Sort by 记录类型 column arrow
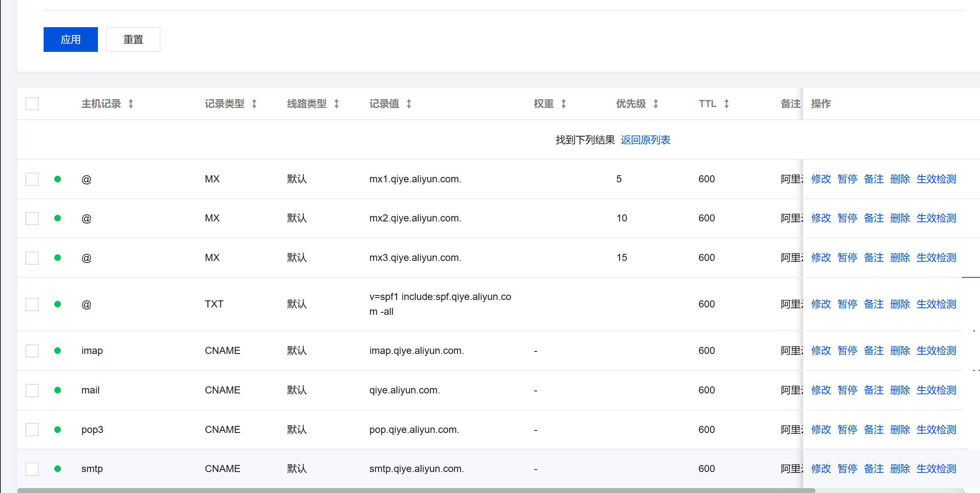This screenshot has width=980, height=493. pyautogui.click(x=254, y=104)
